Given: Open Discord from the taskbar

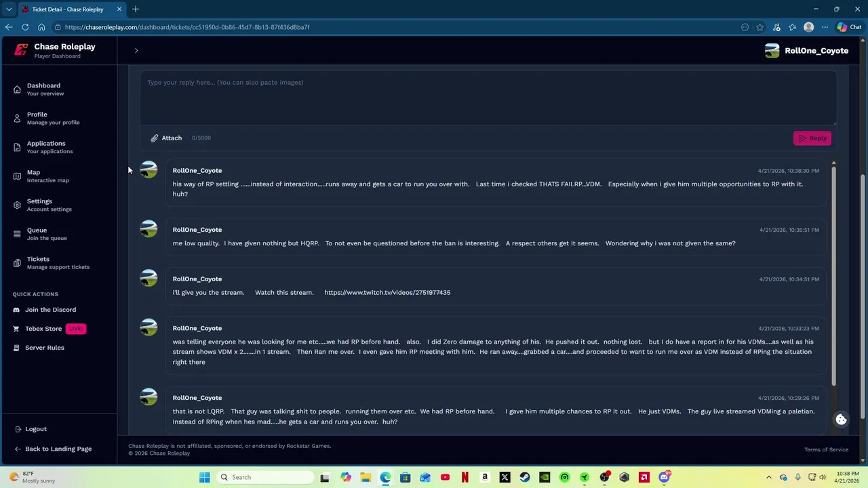Looking at the screenshot, I should click(x=664, y=477).
